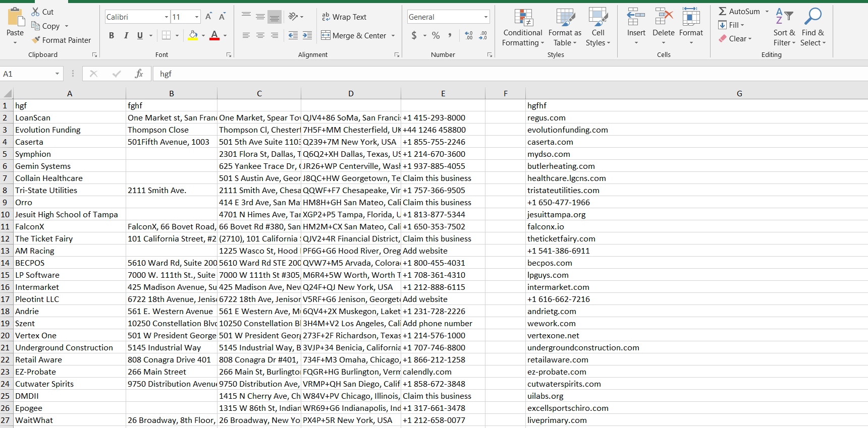This screenshot has width=868, height=428.
Task: Toggle Middle Align
Action: click(260, 17)
